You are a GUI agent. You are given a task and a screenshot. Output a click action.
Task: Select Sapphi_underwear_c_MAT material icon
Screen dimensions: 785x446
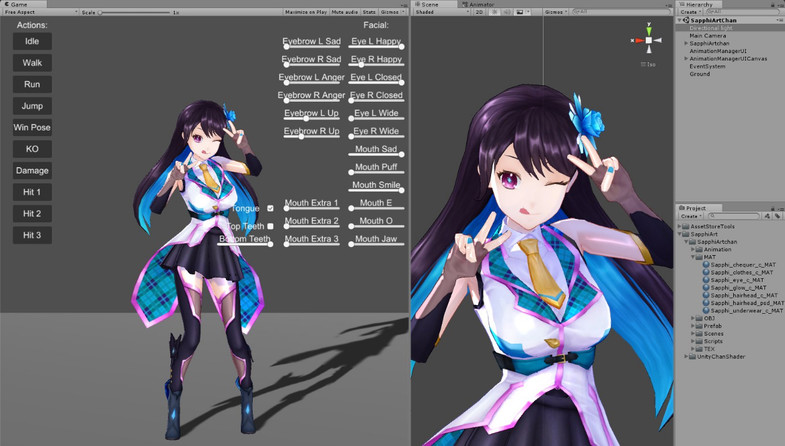[706, 310]
